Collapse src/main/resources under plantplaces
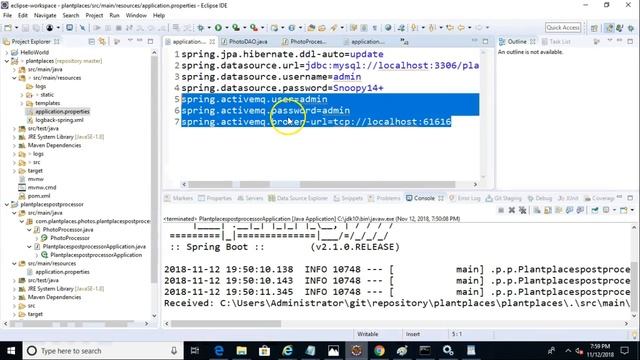Viewport: 640px width, 360px height. point(14,78)
